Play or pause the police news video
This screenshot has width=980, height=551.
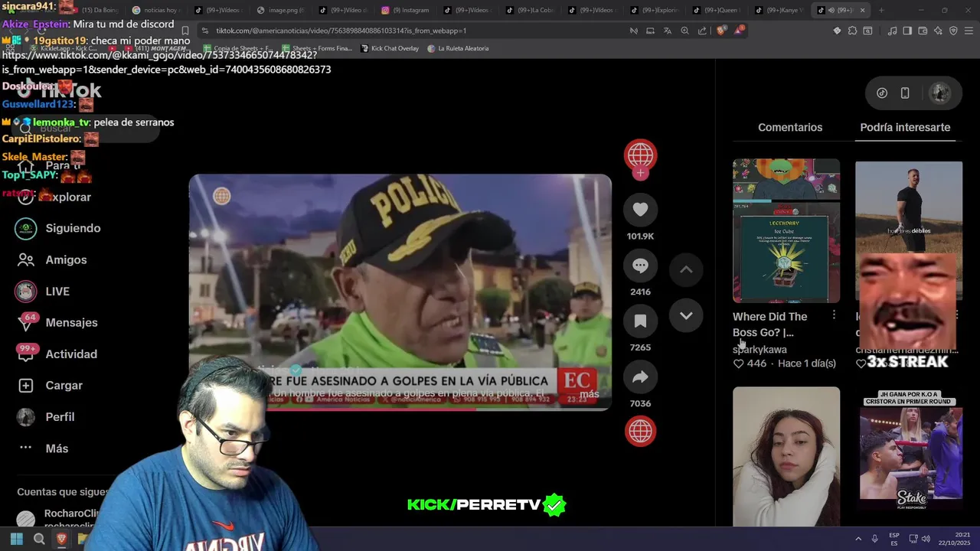click(400, 292)
